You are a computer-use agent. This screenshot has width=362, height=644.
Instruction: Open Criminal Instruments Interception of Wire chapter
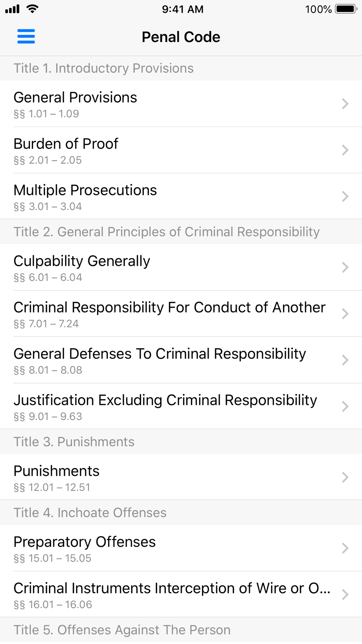[x=181, y=595]
